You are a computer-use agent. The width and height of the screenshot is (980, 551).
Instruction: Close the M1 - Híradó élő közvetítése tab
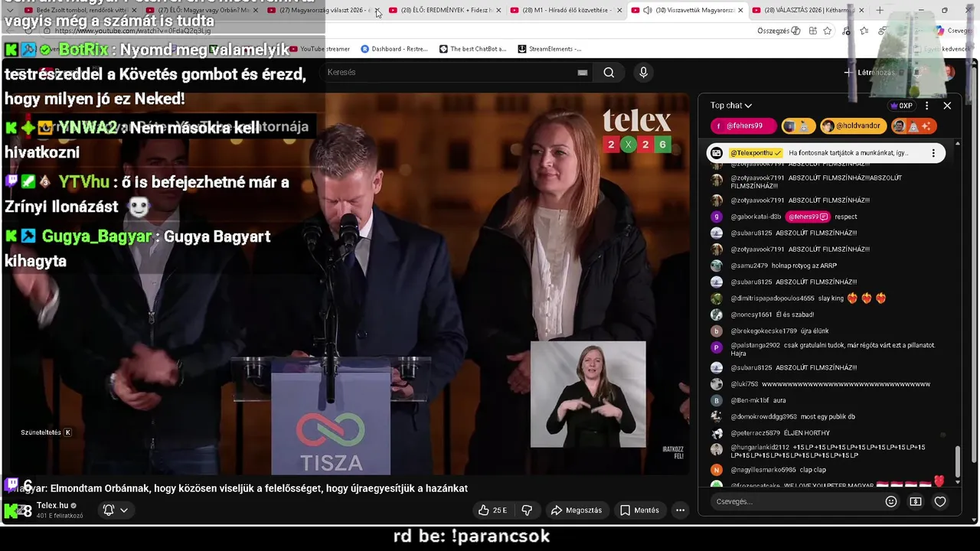pos(619,11)
